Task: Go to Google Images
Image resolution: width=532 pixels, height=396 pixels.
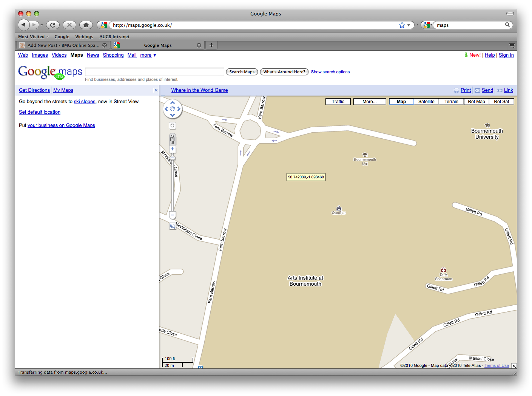Action: (x=40, y=55)
